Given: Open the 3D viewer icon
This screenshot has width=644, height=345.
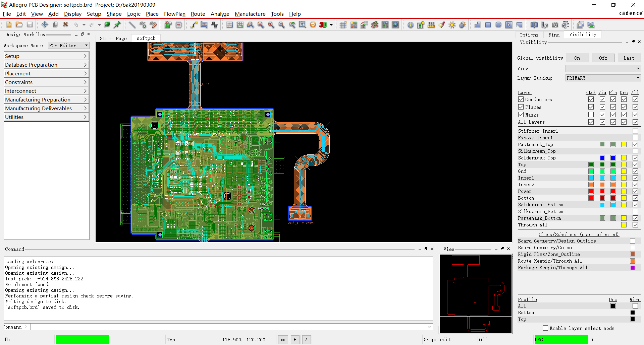Looking at the screenshot, I should (x=323, y=24).
